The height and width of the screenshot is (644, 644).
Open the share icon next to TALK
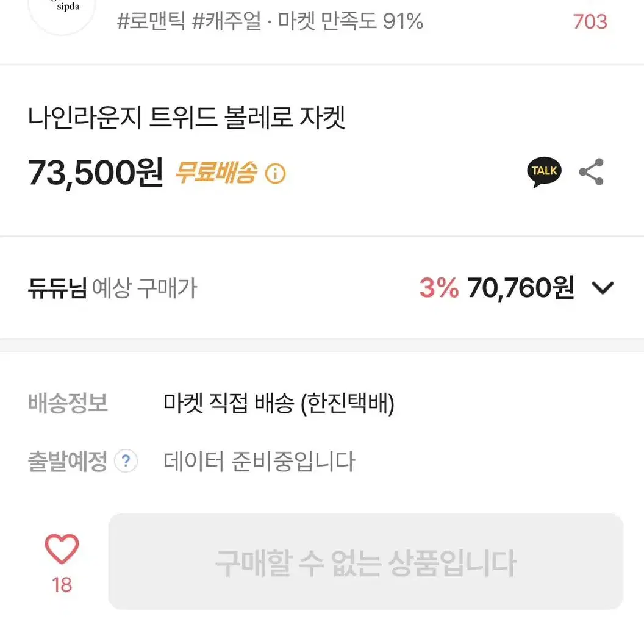click(592, 172)
